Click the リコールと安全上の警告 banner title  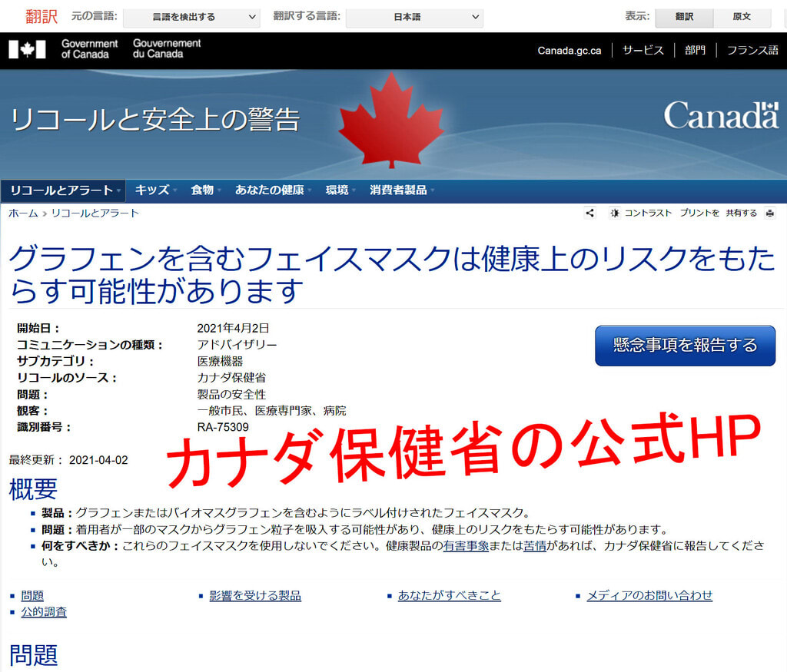[x=155, y=119]
